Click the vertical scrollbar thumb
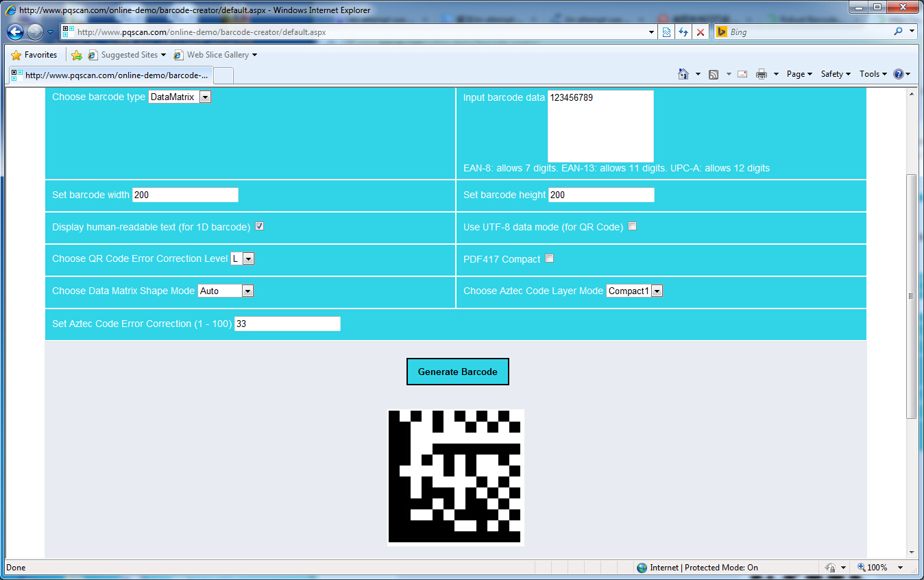Image resolution: width=924 pixels, height=580 pixels. click(911, 296)
